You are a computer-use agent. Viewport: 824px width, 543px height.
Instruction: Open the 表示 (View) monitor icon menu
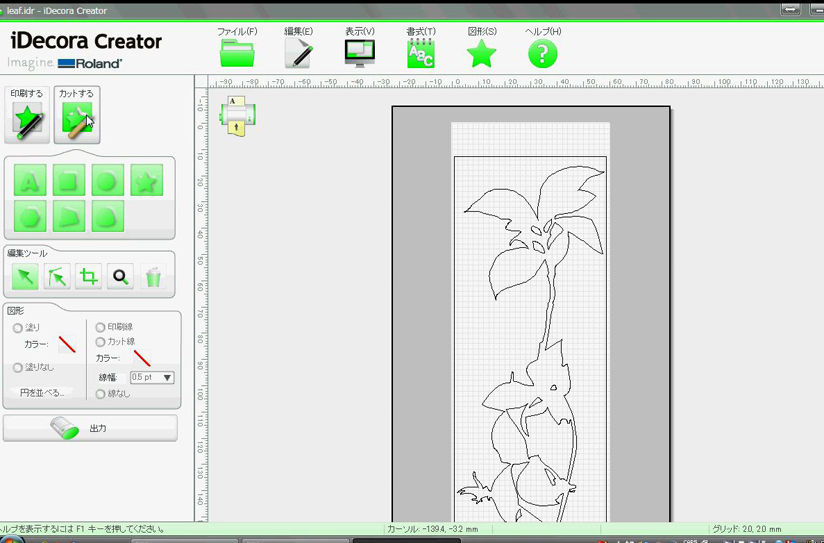pos(359,48)
